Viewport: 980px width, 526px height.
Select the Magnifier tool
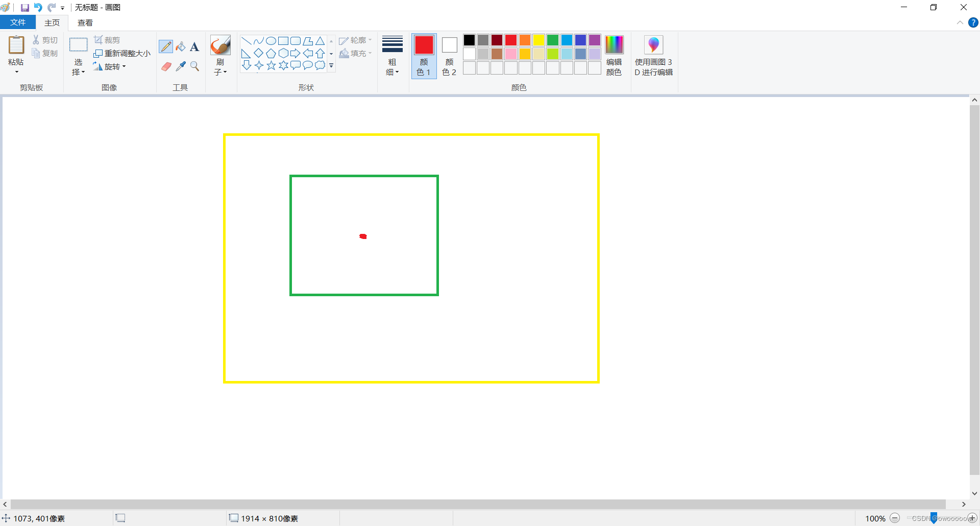pyautogui.click(x=194, y=66)
